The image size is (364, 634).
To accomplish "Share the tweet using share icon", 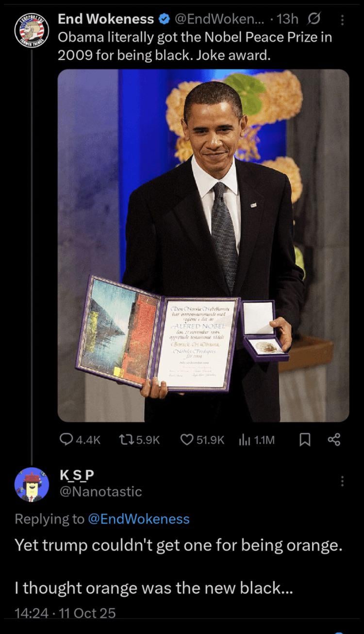I will (x=334, y=440).
